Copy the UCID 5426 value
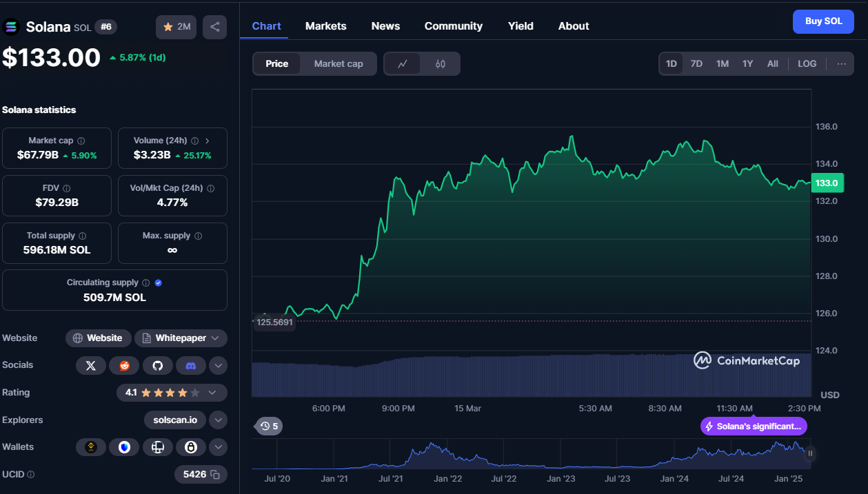This screenshot has height=494, width=868. tap(215, 474)
